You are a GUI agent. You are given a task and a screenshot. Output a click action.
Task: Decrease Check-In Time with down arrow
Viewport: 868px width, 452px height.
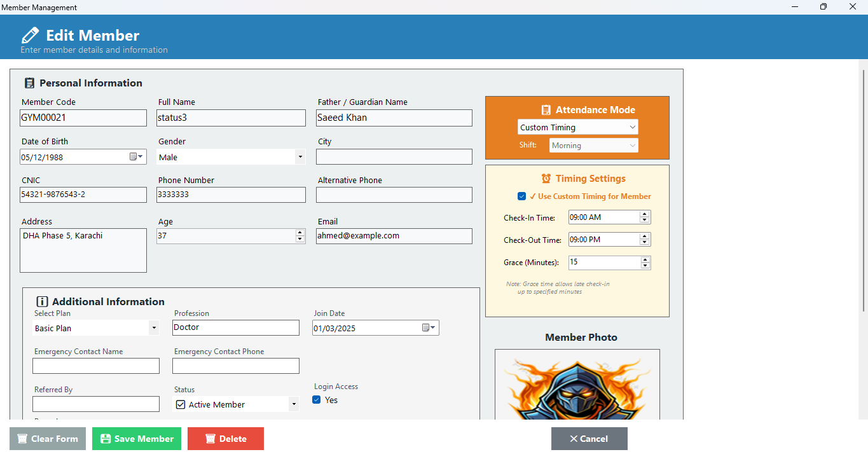645,221
